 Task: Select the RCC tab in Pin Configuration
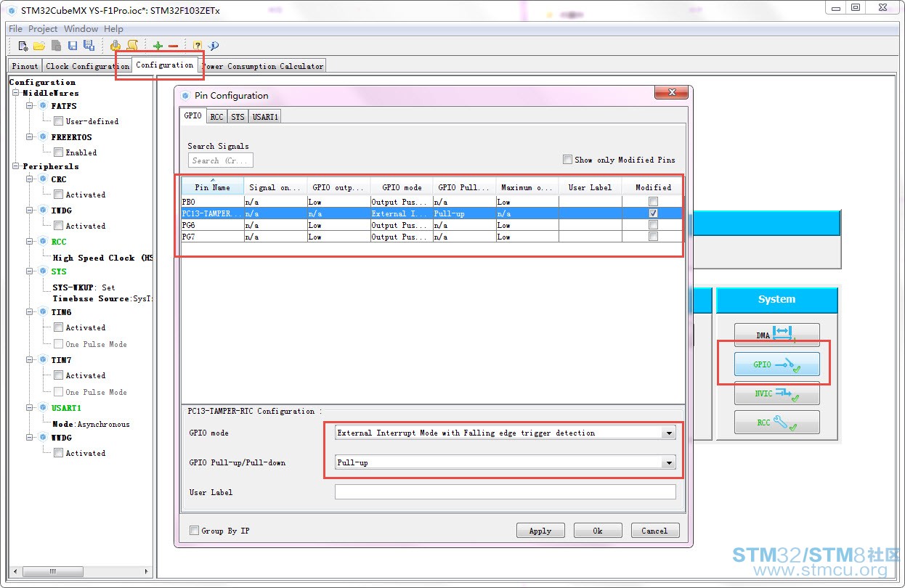coord(216,116)
